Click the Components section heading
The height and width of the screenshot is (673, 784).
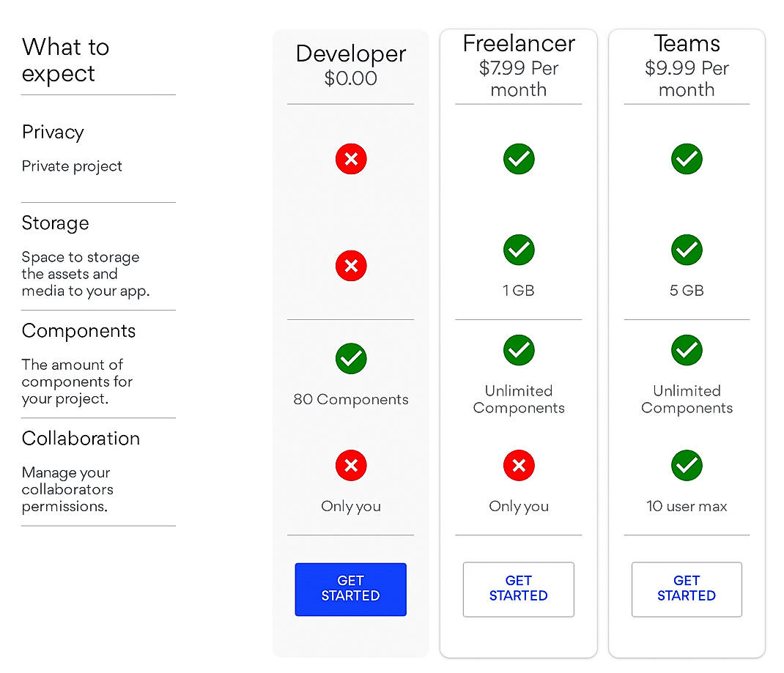pos(78,331)
